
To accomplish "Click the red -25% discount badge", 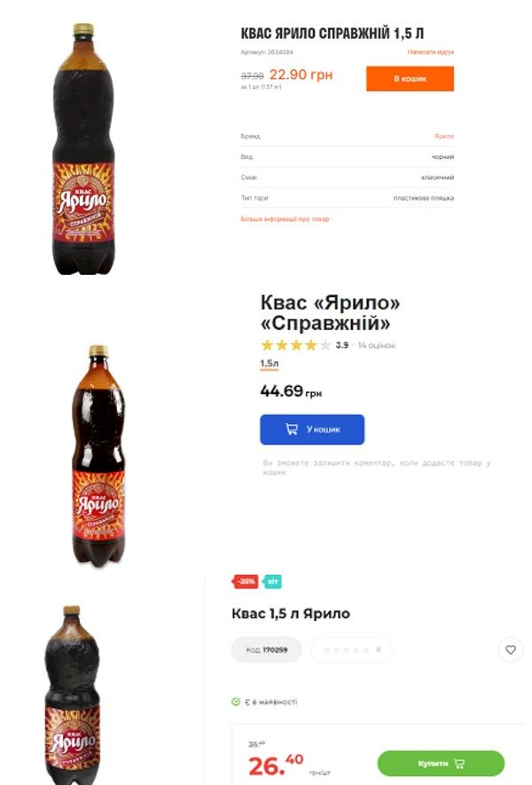I will click(x=246, y=582).
